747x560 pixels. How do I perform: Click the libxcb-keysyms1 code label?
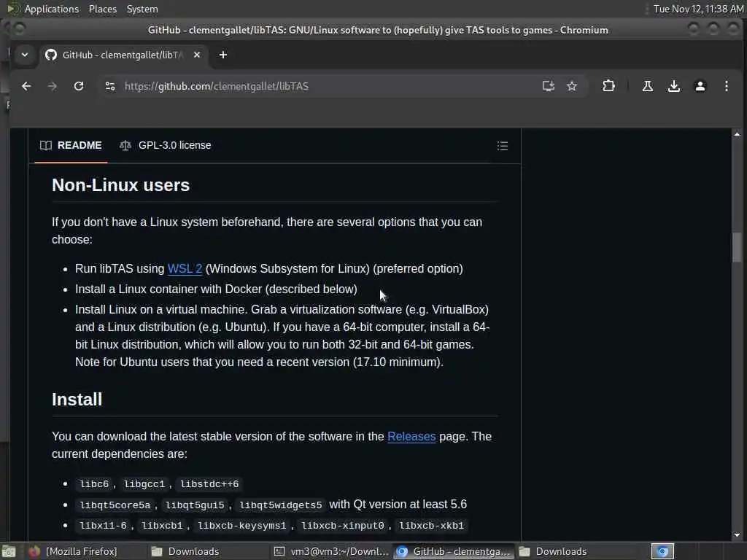pos(242,526)
